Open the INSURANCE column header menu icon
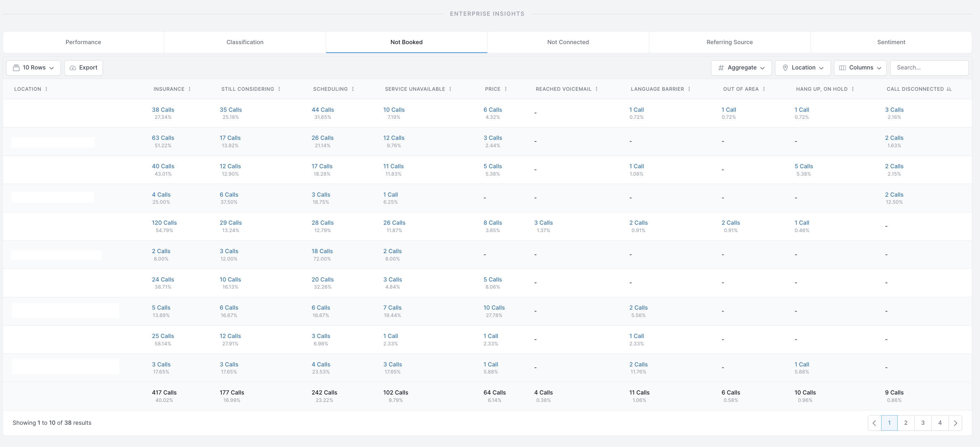The height and width of the screenshot is (447, 980). point(190,89)
